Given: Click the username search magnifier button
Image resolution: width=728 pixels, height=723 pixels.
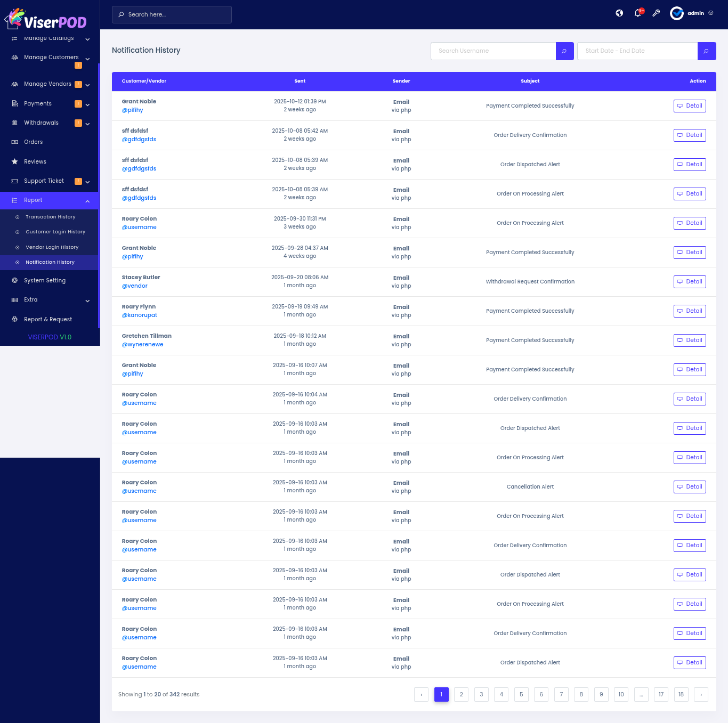Looking at the screenshot, I should coord(564,51).
